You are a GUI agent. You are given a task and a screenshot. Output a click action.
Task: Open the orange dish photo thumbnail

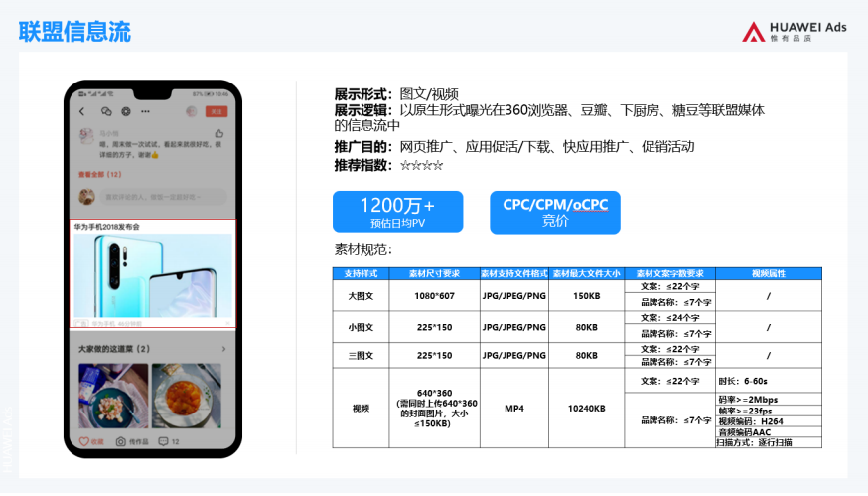tap(187, 396)
